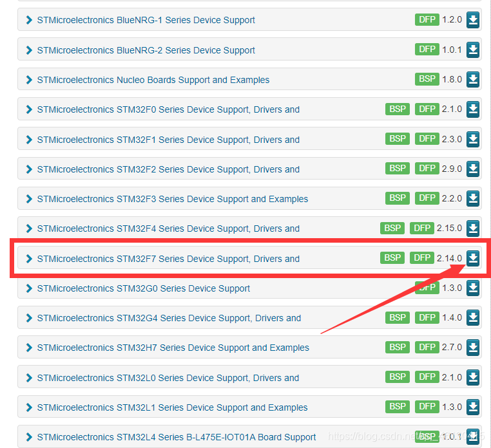Screen dimensions: 491x448
Task: Expand the STM32G4 Series row chevron
Action: pos(29,318)
